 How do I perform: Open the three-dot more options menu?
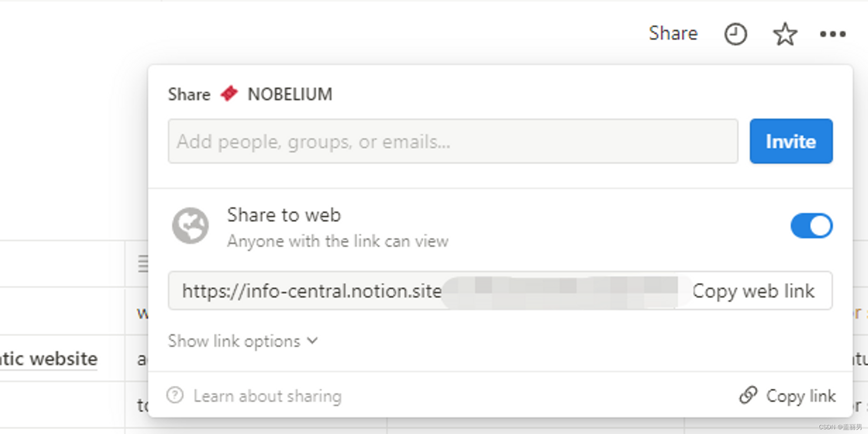(x=832, y=34)
